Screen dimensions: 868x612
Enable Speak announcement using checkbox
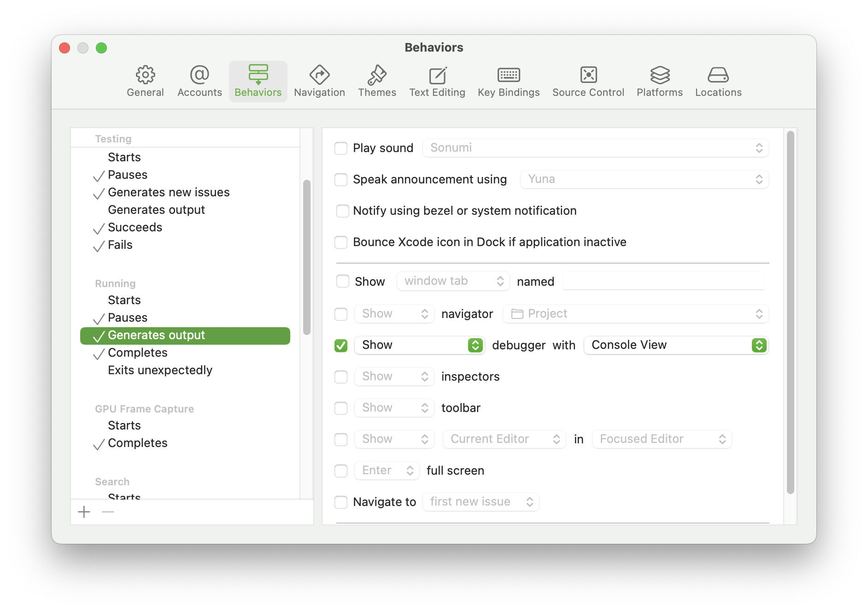pos(341,180)
